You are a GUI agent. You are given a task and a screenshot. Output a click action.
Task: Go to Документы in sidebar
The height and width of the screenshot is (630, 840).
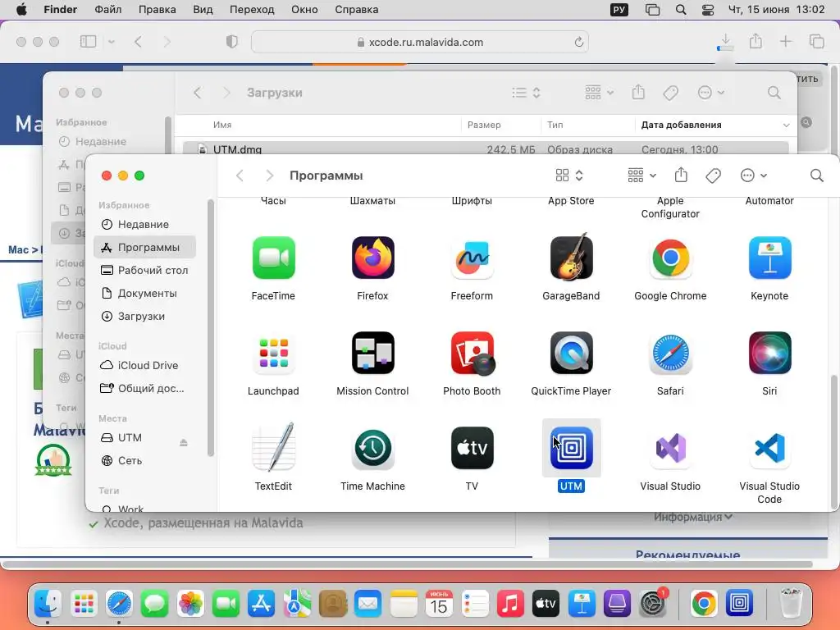pos(144,294)
